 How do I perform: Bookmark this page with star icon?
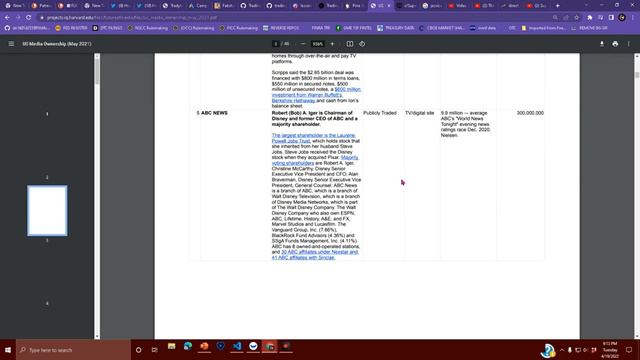pos(576,18)
